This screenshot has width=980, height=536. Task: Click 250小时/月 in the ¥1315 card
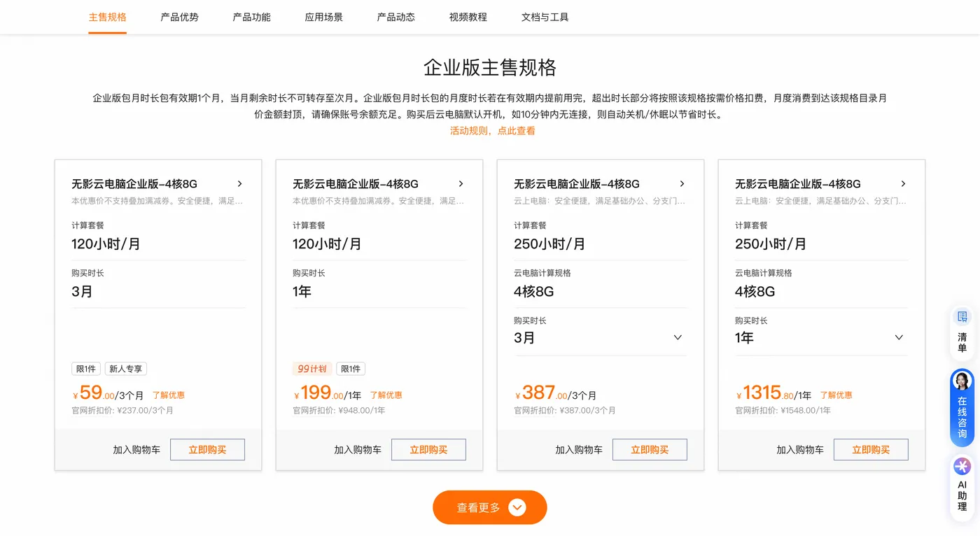click(771, 244)
